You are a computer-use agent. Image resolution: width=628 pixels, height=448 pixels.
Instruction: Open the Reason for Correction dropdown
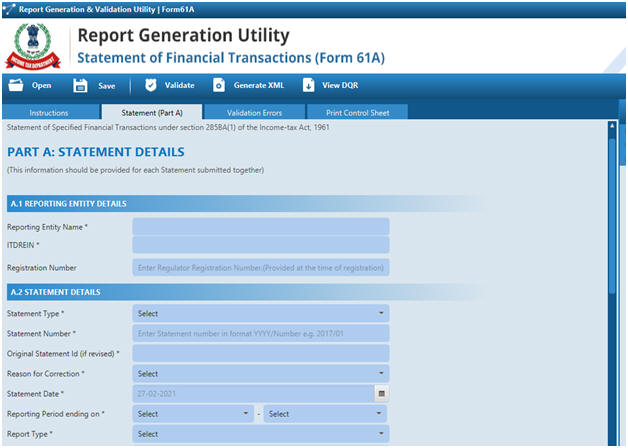(260, 374)
